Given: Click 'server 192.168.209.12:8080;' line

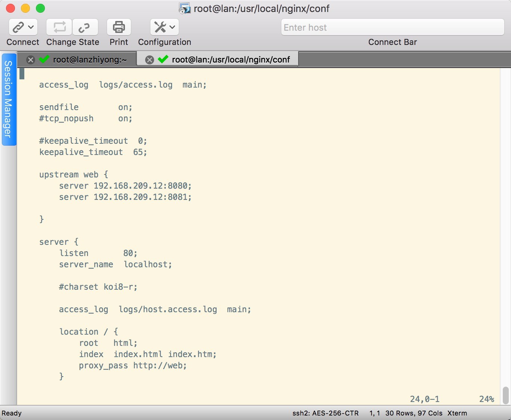Looking at the screenshot, I should (125, 186).
